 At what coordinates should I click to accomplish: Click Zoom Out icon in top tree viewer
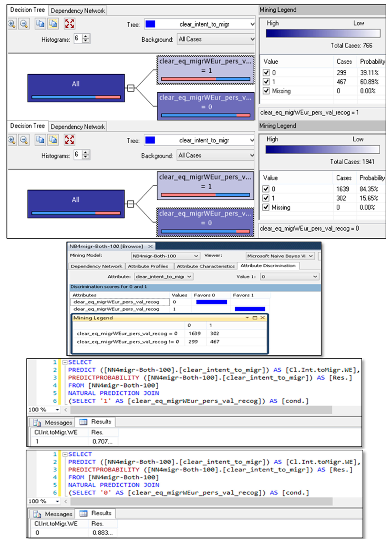click(24, 24)
